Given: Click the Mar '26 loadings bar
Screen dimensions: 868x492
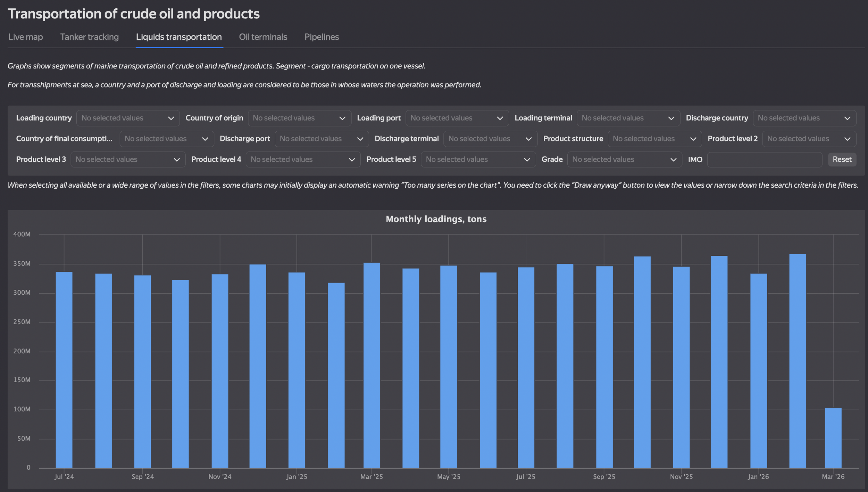Looking at the screenshot, I should pyautogui.click(x=833, y=438).
